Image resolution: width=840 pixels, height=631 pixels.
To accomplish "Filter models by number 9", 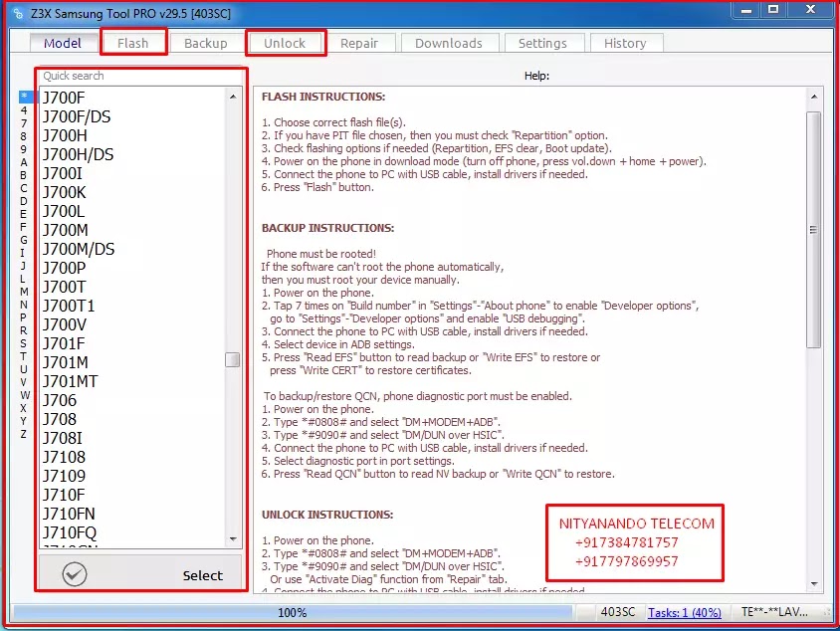I will pos(24,149).
